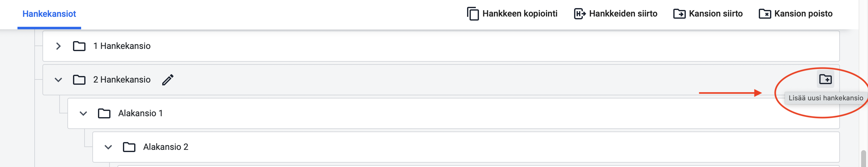Viewport: 868px width, 167px height.
Task: Collapse Alakansio 1 chevron
Action: tap(83, 113)
